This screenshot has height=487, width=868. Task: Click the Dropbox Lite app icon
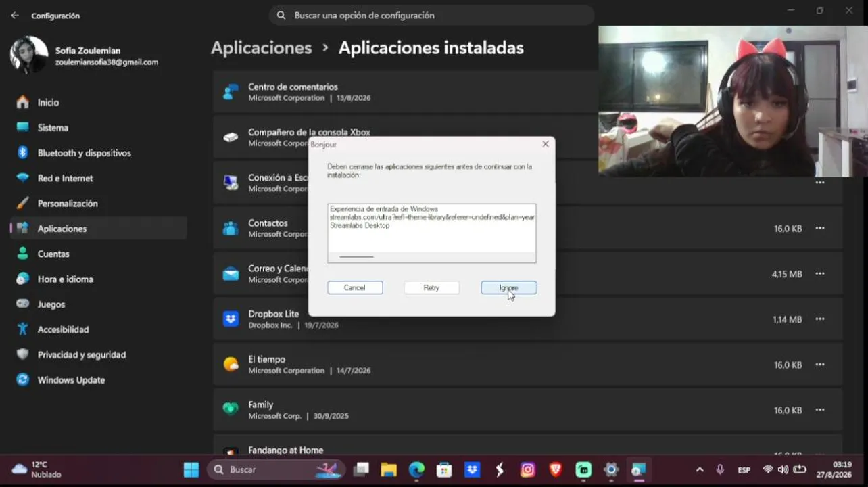tap(231, 319)
